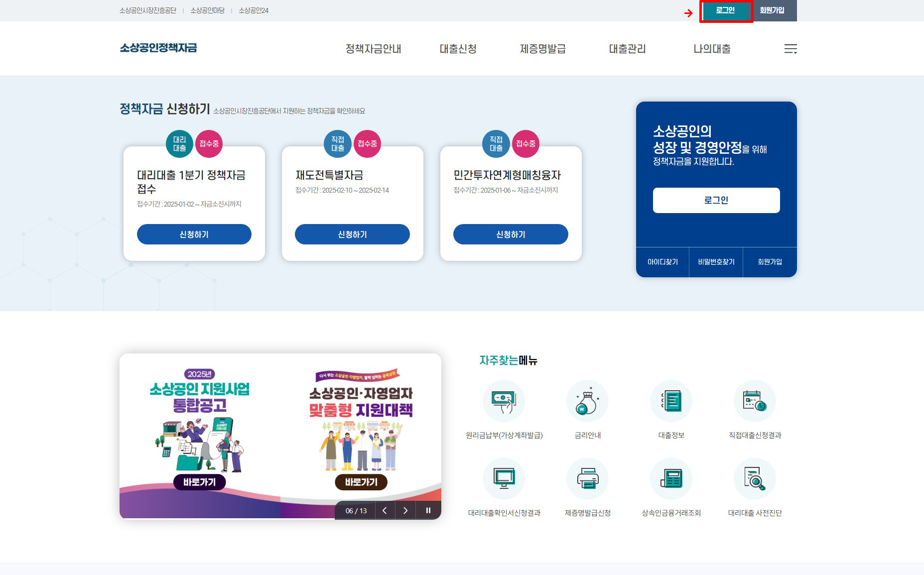The height and width of the screenshot is (575, 924).
Task: Click the 민간투자연계형매칭융자 card title
Action: click(x=507, y=175)
